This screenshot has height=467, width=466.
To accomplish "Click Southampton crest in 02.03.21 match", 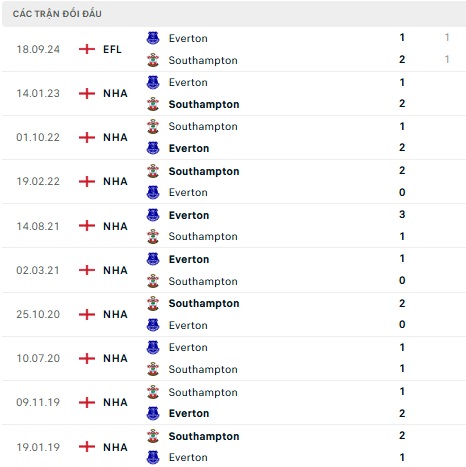I will coord(153,281).
